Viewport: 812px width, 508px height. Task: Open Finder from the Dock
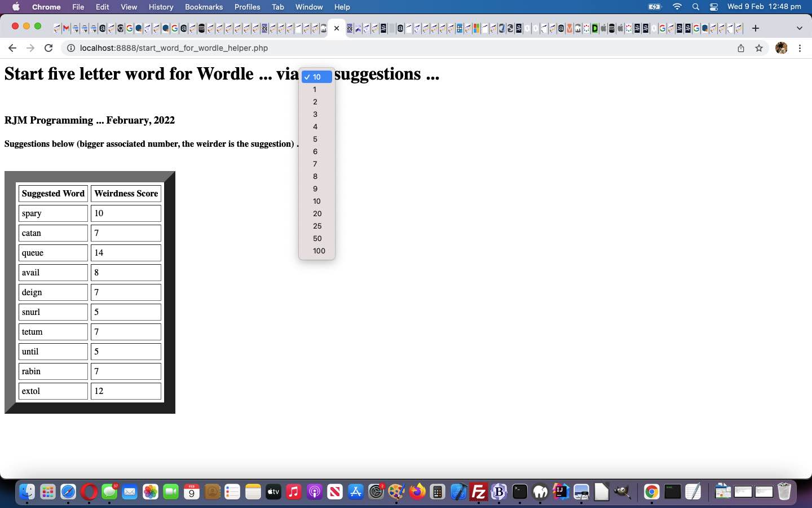coord(27,492)
